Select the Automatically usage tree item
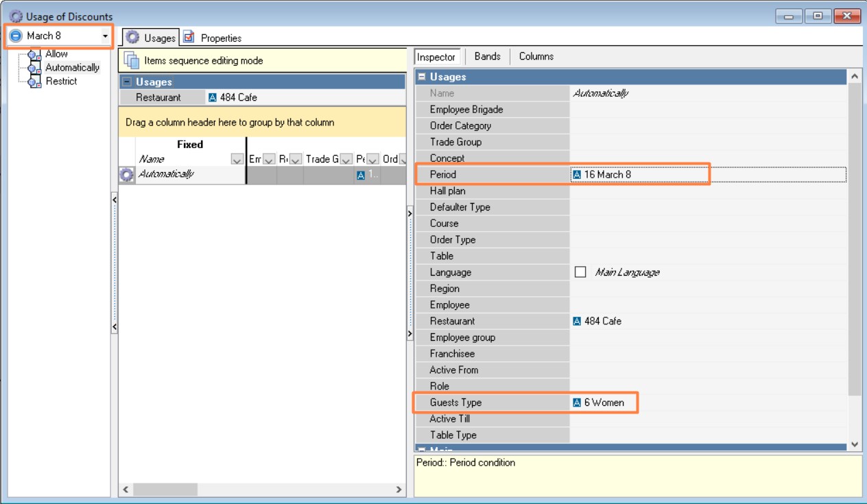This screenshot has width=867, height=504. point(72,67)
